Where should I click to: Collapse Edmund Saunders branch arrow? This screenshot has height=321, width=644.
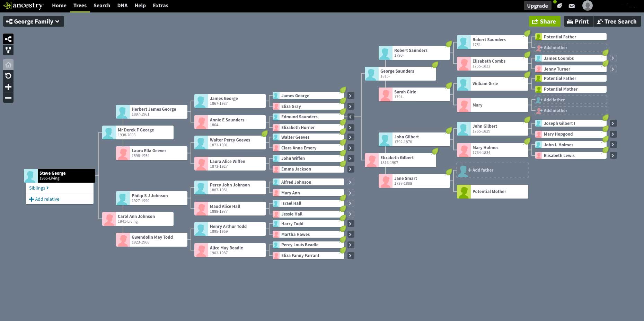point(350,117)
